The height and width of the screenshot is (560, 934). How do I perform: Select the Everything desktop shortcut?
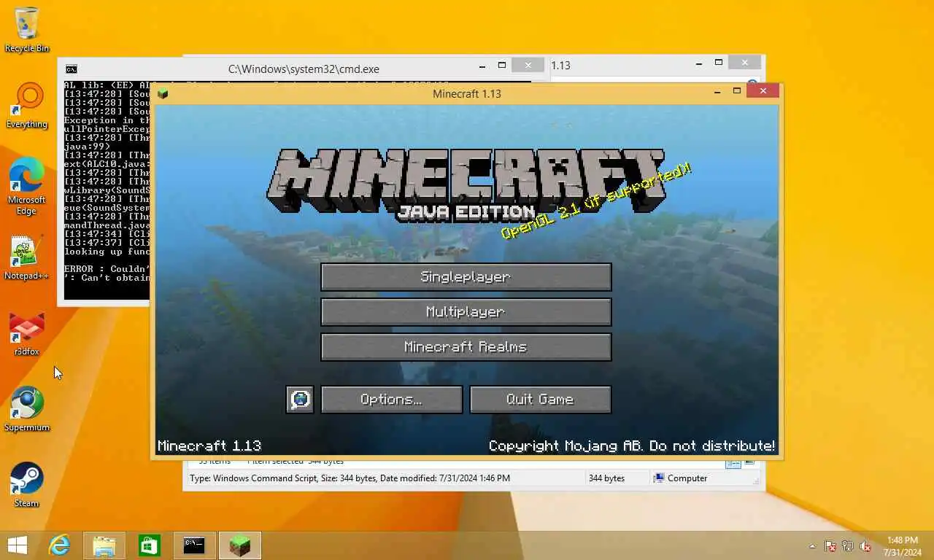coord(27,106)
